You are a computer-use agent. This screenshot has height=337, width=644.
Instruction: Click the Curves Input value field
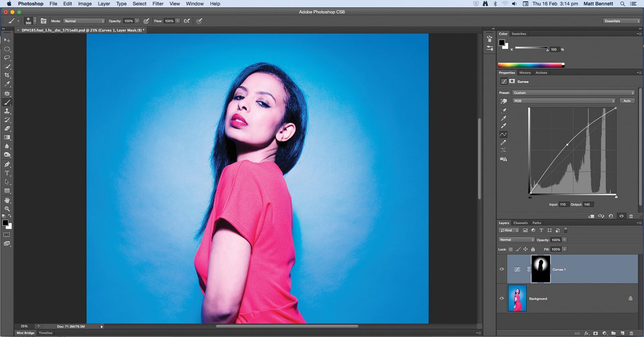563,204
